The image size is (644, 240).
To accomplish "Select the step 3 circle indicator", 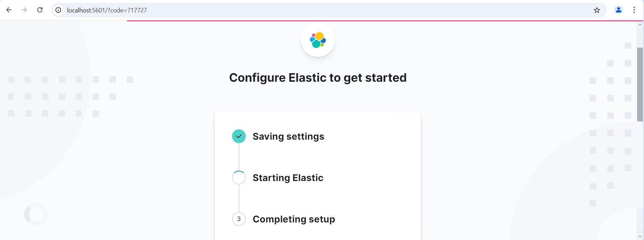I will 239,219.
